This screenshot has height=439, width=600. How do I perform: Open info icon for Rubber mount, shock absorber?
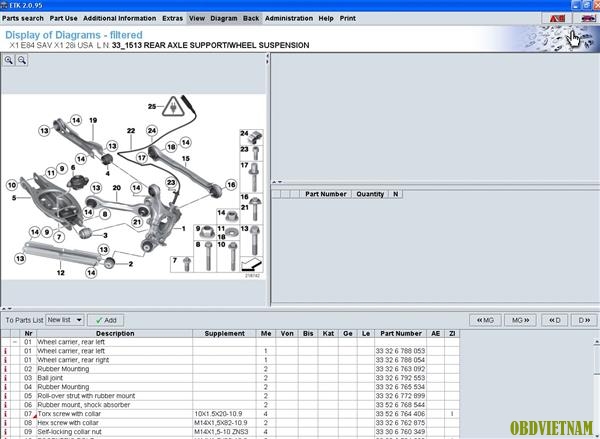(5, 405)
